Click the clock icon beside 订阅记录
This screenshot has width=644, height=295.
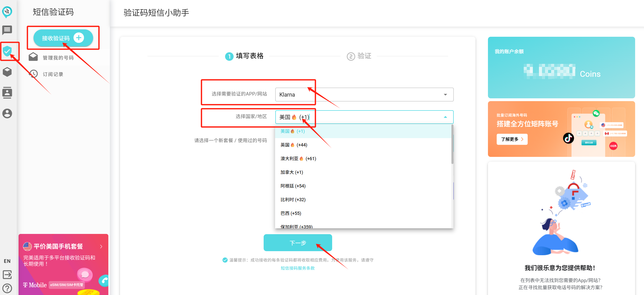click(x=33, y=74)
